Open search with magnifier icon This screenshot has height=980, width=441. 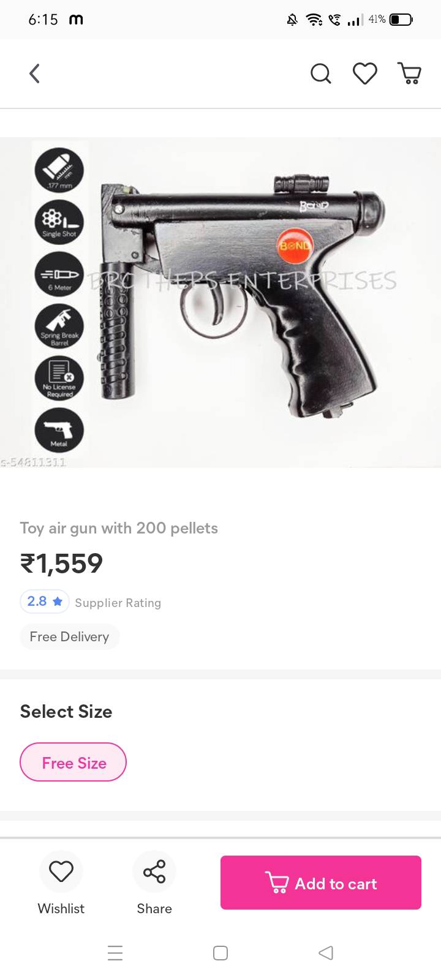coord(320,73)
